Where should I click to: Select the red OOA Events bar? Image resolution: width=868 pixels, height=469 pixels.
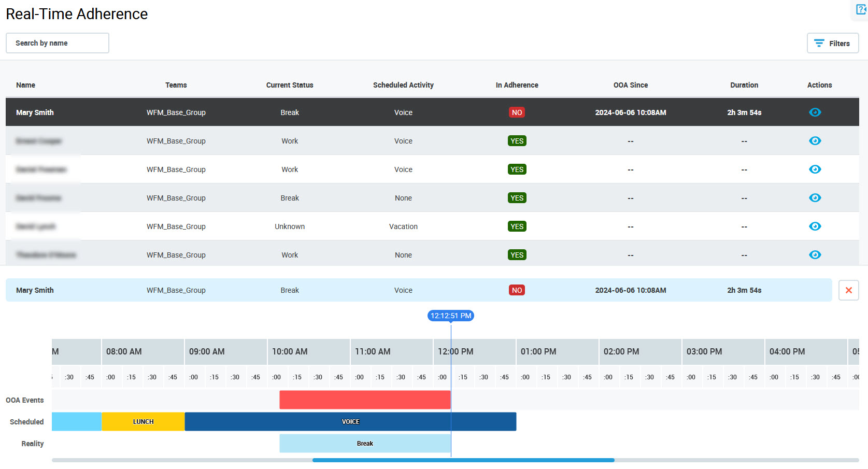pos(364,400)
